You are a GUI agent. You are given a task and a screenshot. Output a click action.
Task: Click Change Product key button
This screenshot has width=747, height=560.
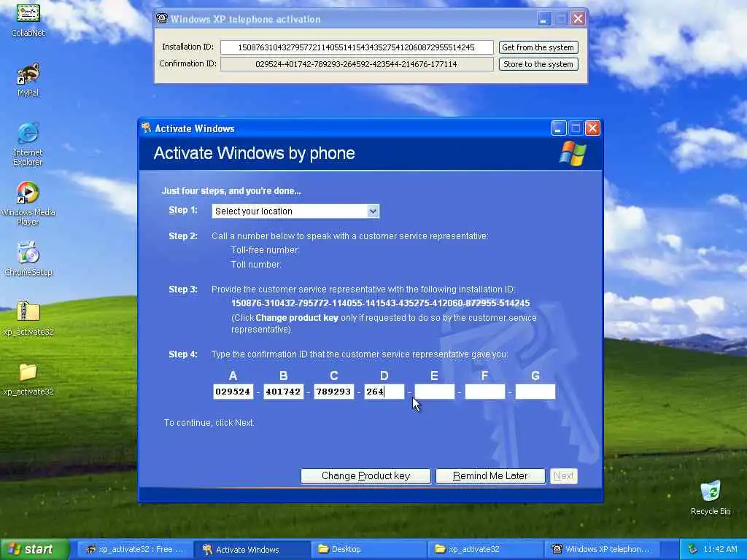pyautogui.click(x=365, y=475)
